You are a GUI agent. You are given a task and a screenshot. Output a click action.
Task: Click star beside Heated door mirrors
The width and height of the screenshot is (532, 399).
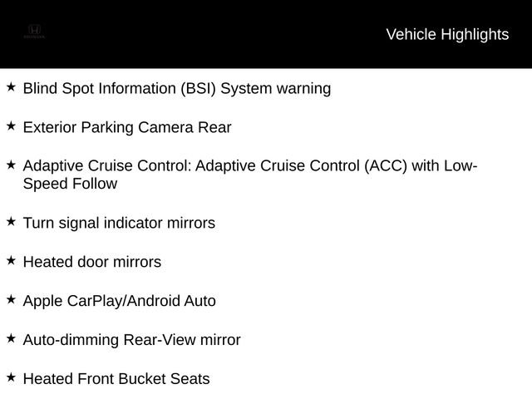11,260
